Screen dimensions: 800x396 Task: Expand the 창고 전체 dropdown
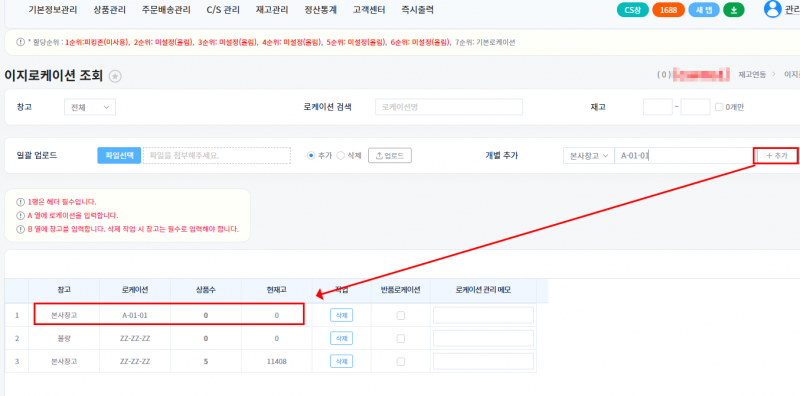coord(90,107)
